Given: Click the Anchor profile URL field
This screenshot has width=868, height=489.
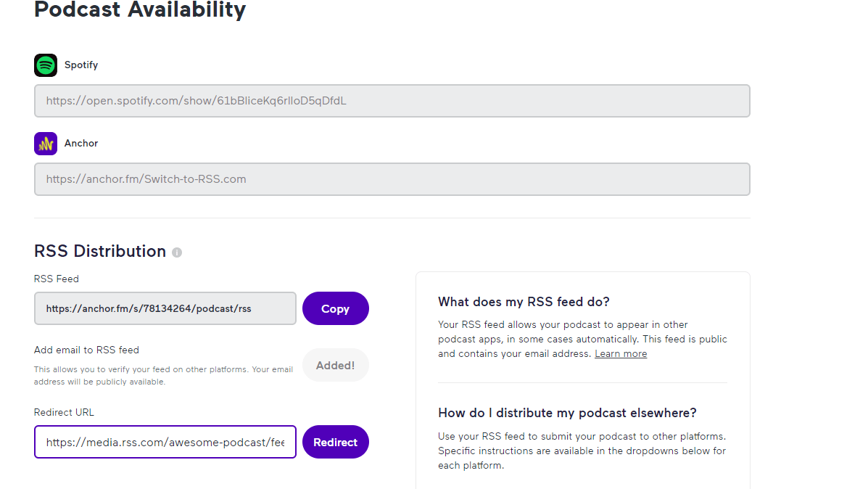Looking at the screenshot, I should click(392, 179).
